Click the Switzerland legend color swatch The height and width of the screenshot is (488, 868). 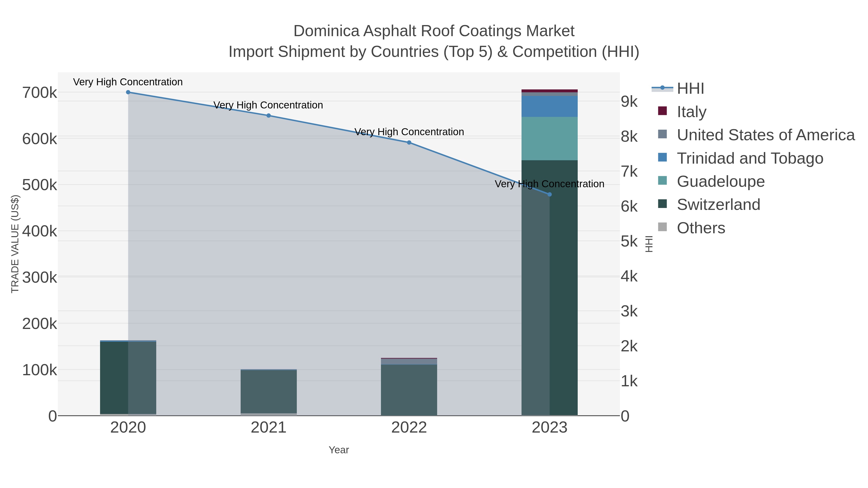662,204
